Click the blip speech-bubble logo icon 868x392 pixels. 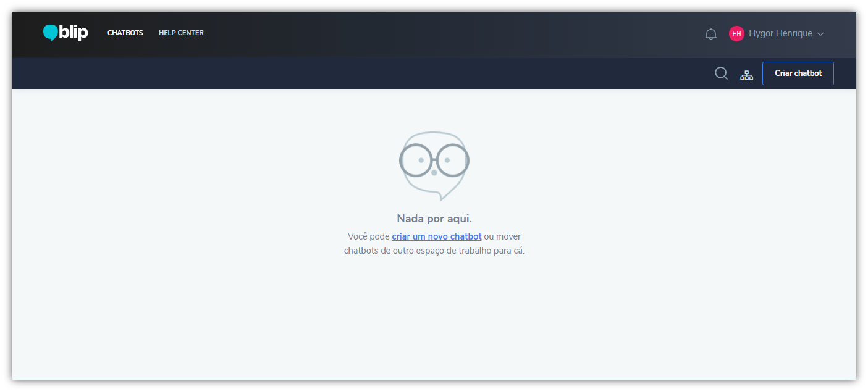(51, 33)
